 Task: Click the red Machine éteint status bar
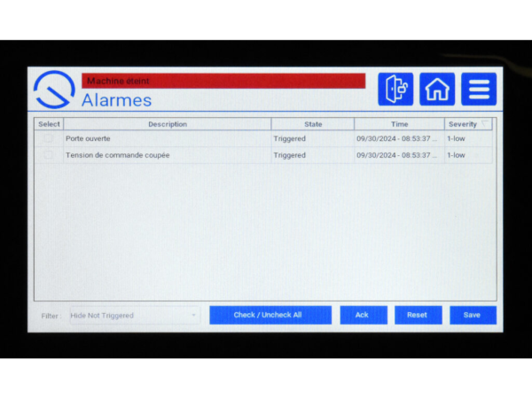(223, 81)
